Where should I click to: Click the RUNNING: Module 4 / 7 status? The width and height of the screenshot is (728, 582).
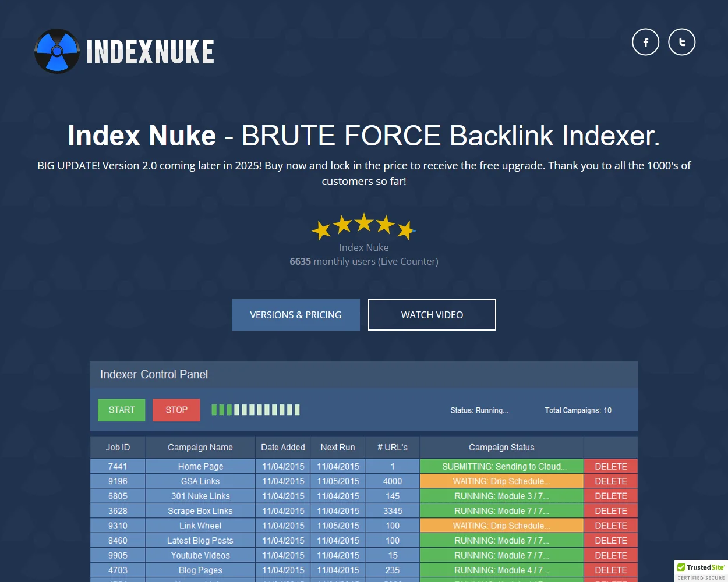[501, 570]
